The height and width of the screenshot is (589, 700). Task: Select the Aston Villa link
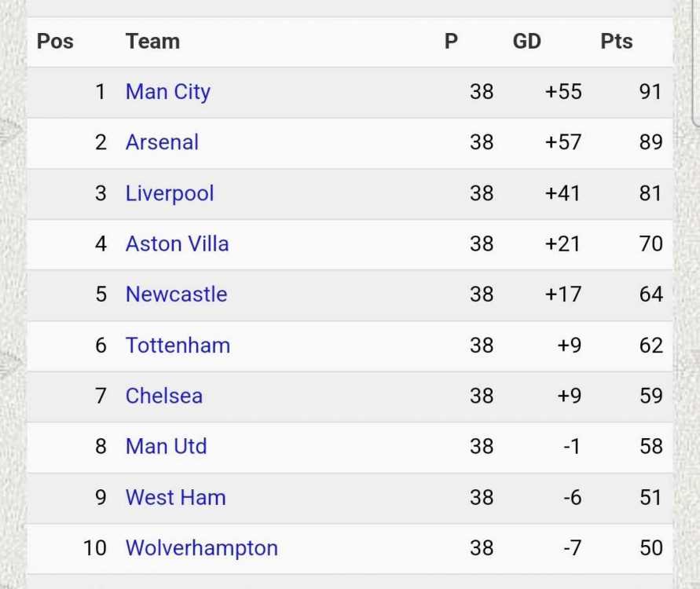[x=177, y=243]
